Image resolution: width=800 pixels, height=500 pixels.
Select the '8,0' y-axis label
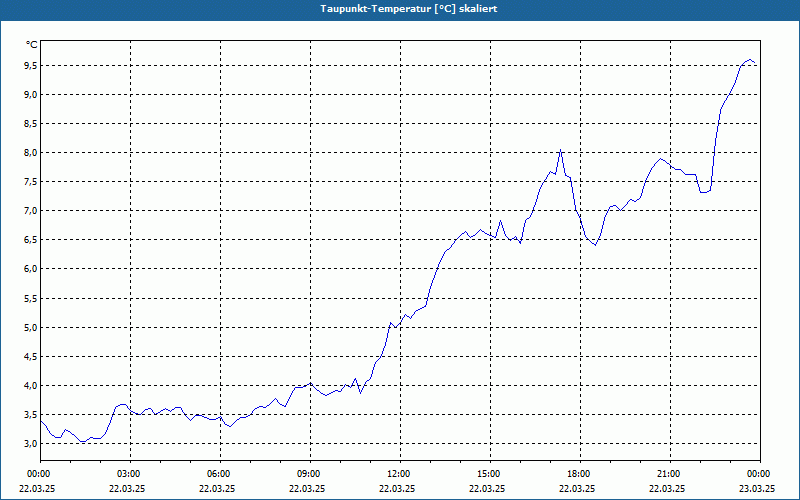coord(31,153)
